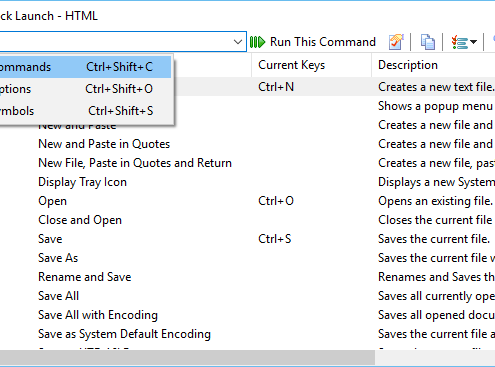Select the New and Paste in Quotes command
Viewport: 495px width, 367px height.
(104, 144)
